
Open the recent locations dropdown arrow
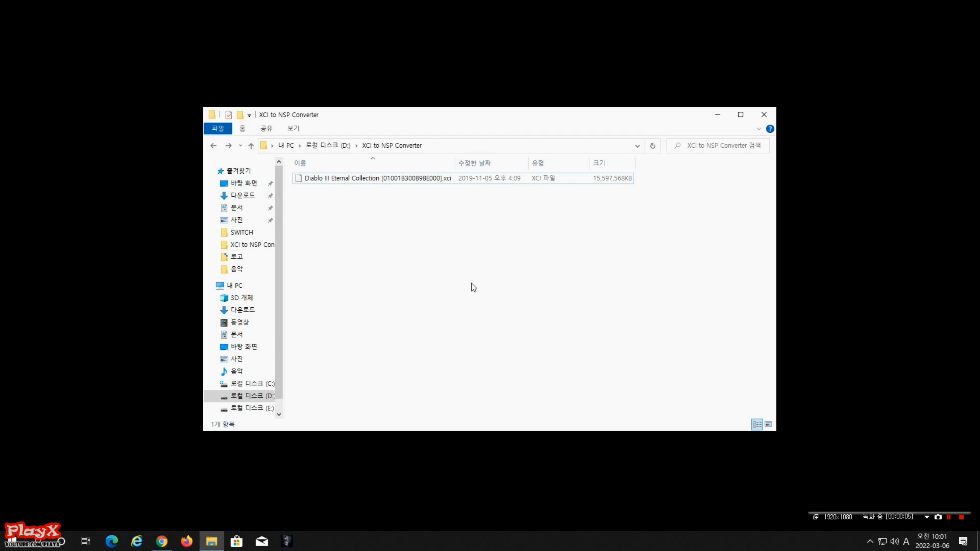coord(240,145)
